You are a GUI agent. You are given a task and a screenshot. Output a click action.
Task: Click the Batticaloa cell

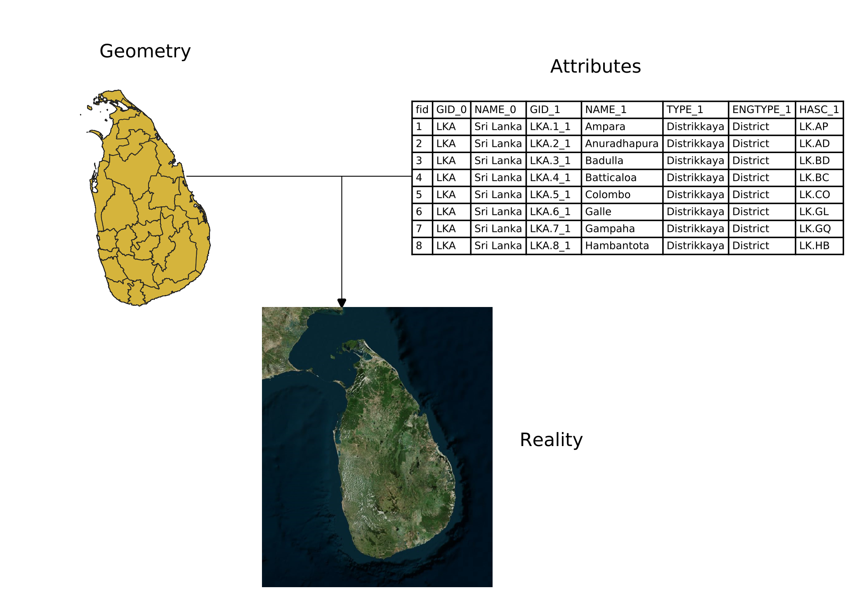pyautogui.click(x=622, y=178)
